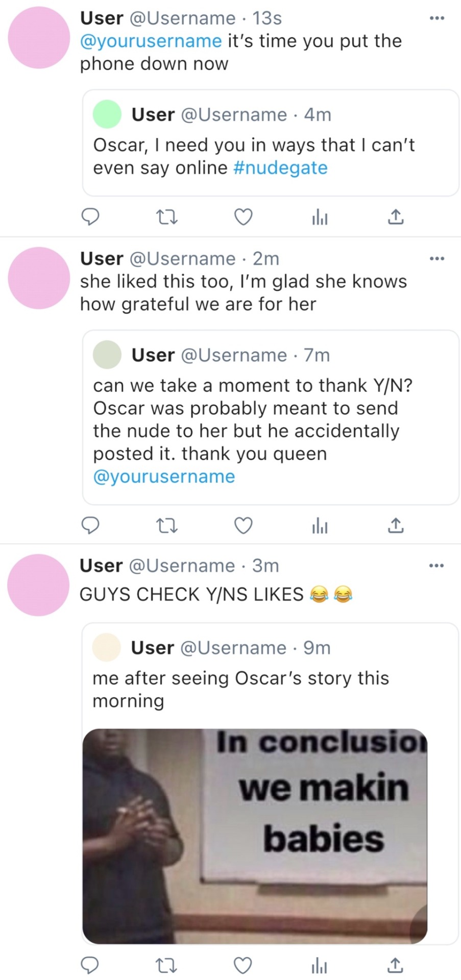The image size is (461, 980).
Task: Share the 'she liked this too' tweet
Action: click(396, 525)
